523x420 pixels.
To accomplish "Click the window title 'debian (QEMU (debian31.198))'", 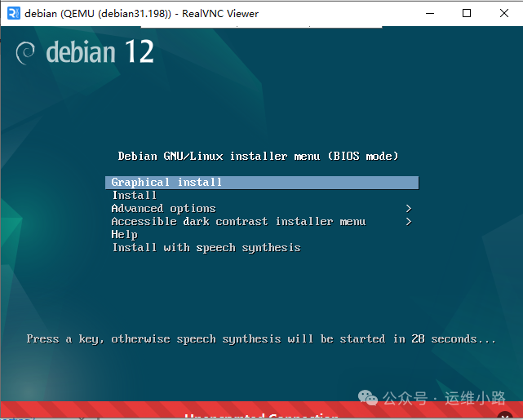I will (x=98, y=14).
